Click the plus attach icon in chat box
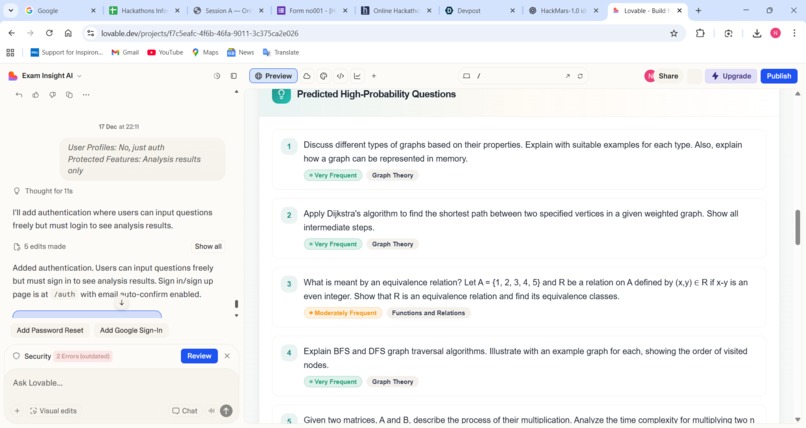 [x=17, y=411]
